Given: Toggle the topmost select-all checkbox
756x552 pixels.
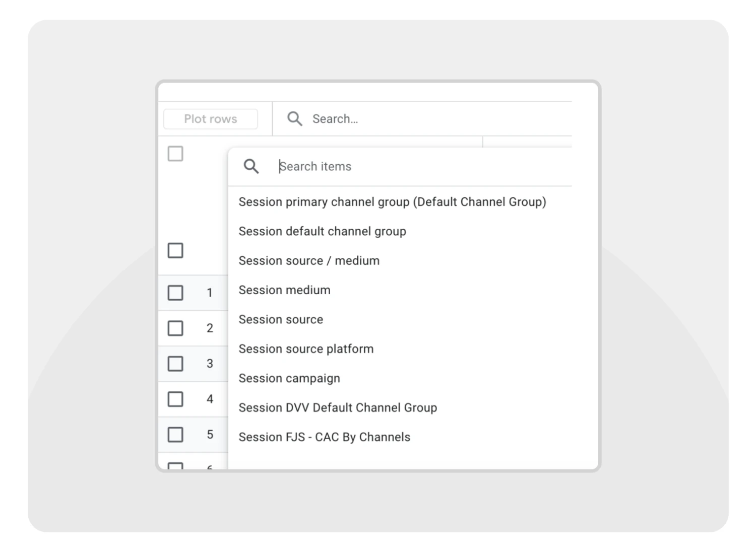Looking at the screenshot, I should pos(175,154).
